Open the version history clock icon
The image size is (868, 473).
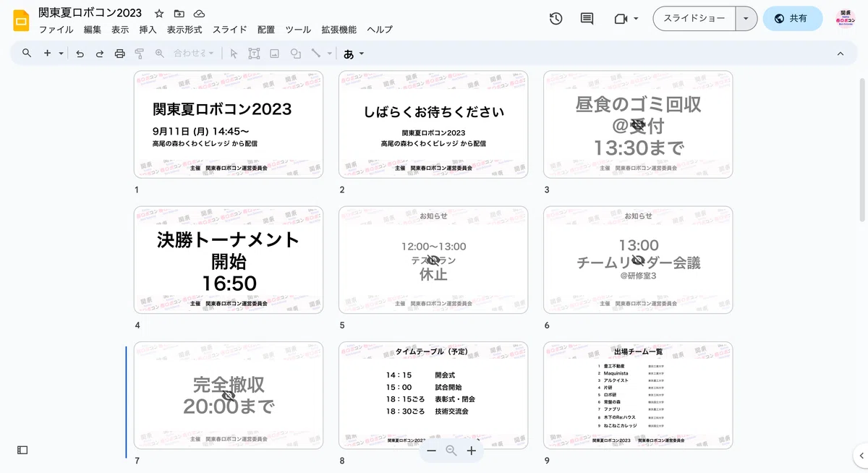coord(556,19)
